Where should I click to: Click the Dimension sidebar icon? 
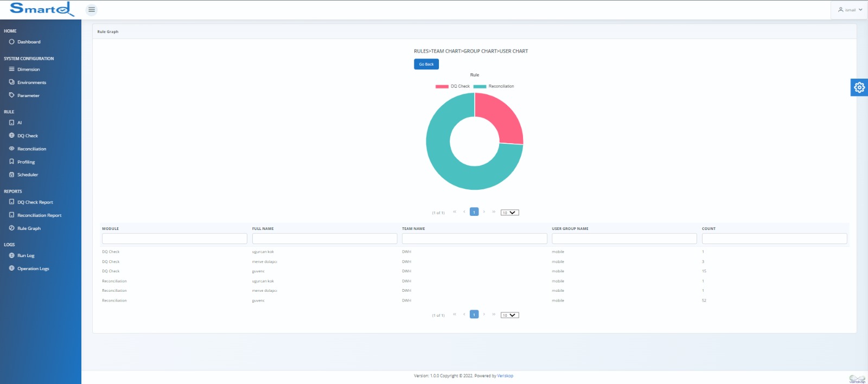coord(11,69)
